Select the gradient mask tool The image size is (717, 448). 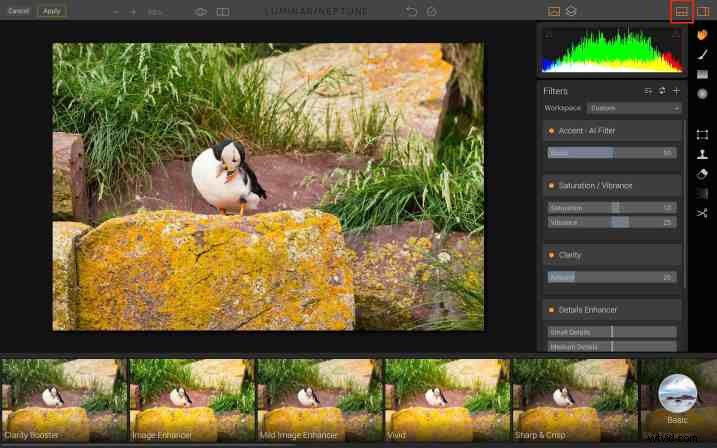pos(702,74)
